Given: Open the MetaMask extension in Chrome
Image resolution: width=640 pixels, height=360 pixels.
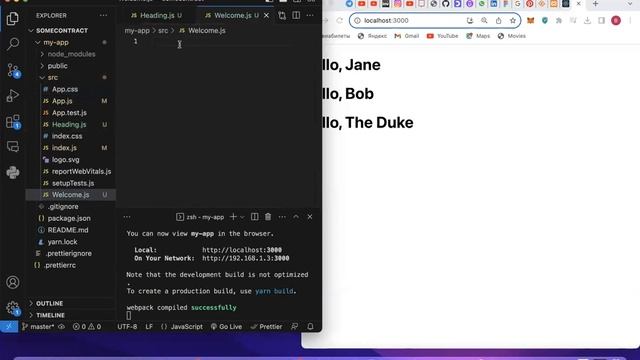Looking at the screenshot, I should 531,20.
